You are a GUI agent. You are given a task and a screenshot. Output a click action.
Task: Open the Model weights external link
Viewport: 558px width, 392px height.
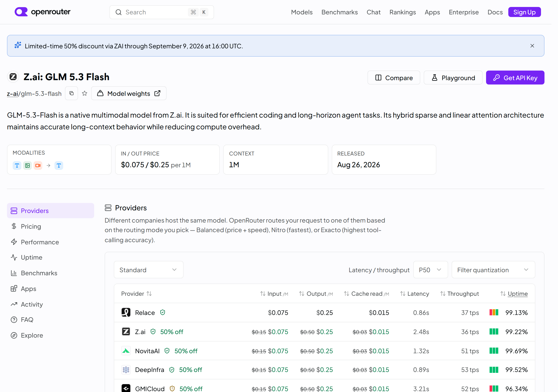pyautogui.click(x=129, y=93)
